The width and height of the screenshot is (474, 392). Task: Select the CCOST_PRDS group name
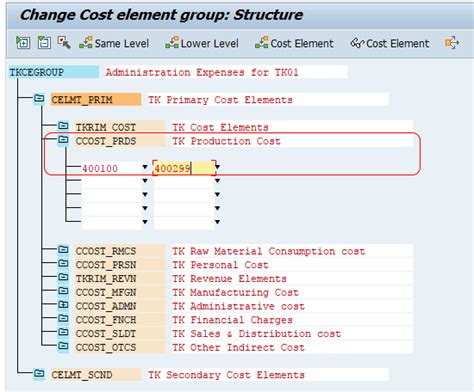tap(120, 141)
